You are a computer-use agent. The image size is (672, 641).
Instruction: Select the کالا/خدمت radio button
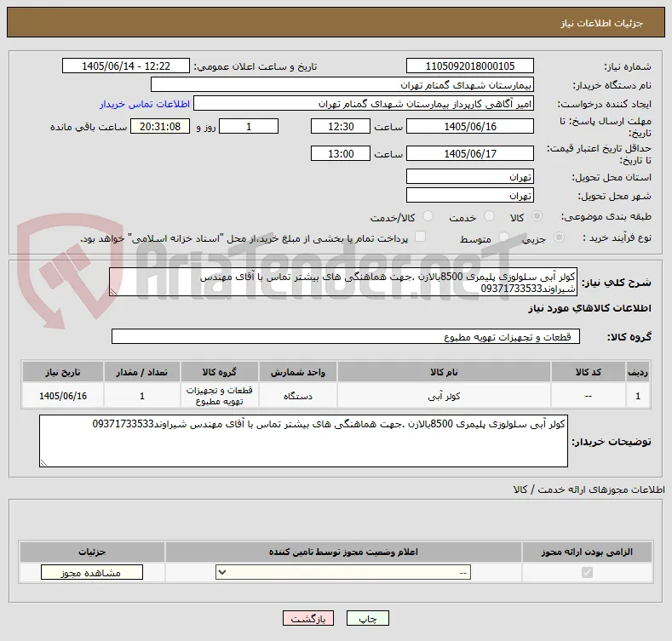428,216
